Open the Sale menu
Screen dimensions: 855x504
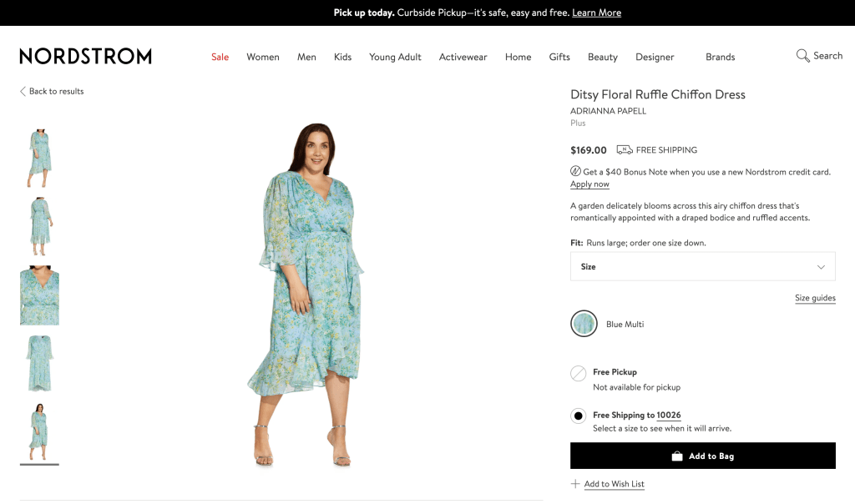(x=220, y=57)
